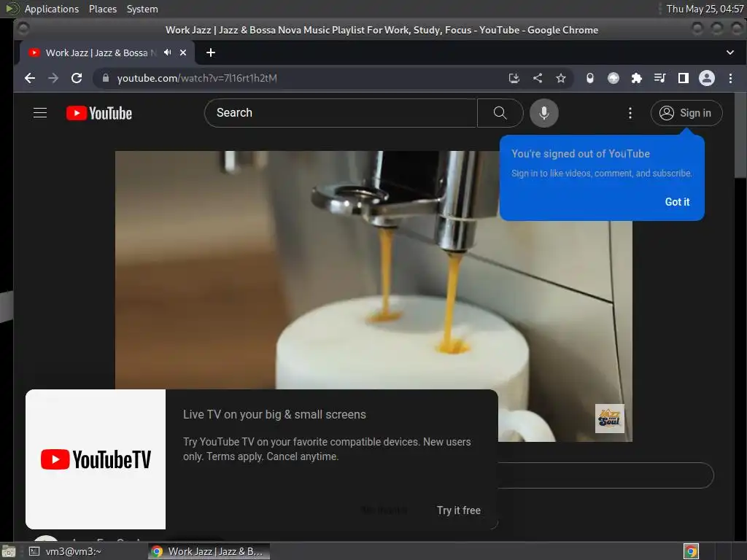Open the Applications menu
This screenshot has width=747, height=560.
tap(52, 9)
